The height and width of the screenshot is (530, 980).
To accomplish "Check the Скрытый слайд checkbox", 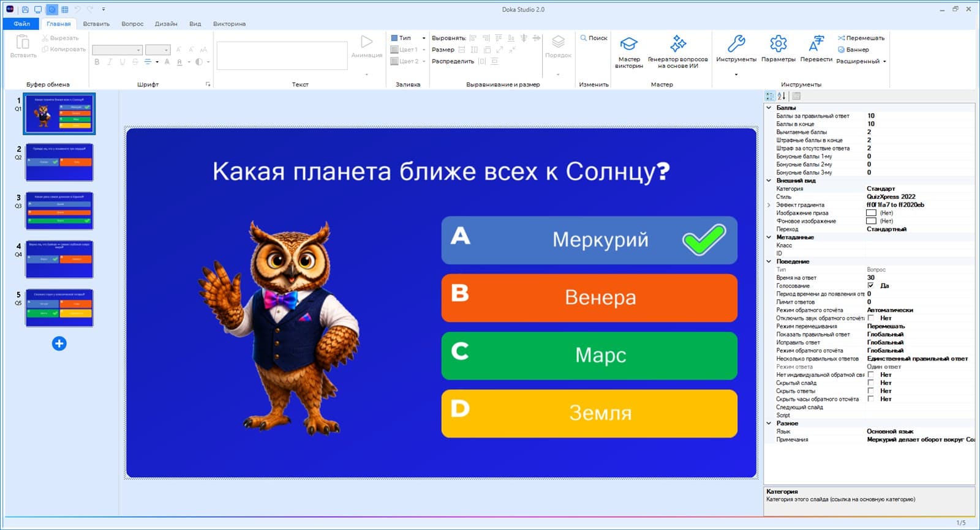I will [870, 383].
